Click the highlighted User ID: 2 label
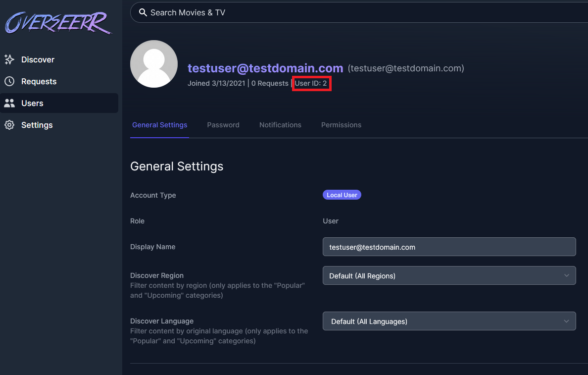588x375 pixels. coord(311,83)
